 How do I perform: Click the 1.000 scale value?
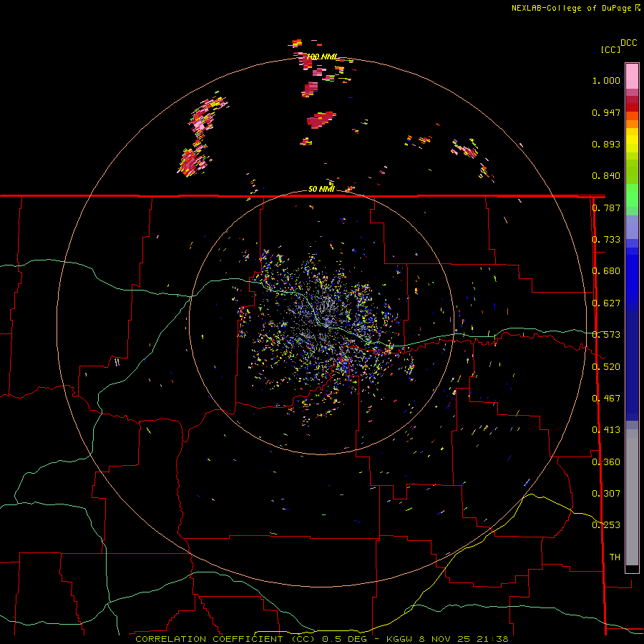tap(606, 80)
